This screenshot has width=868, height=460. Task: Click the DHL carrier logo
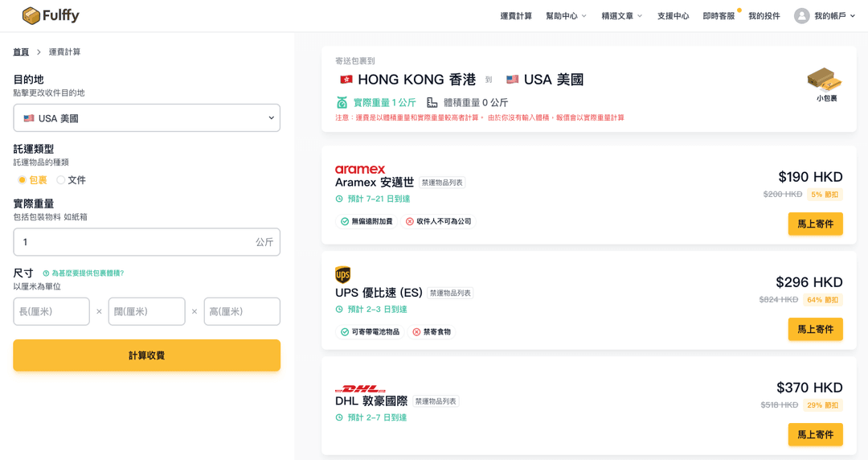point(360,388)
